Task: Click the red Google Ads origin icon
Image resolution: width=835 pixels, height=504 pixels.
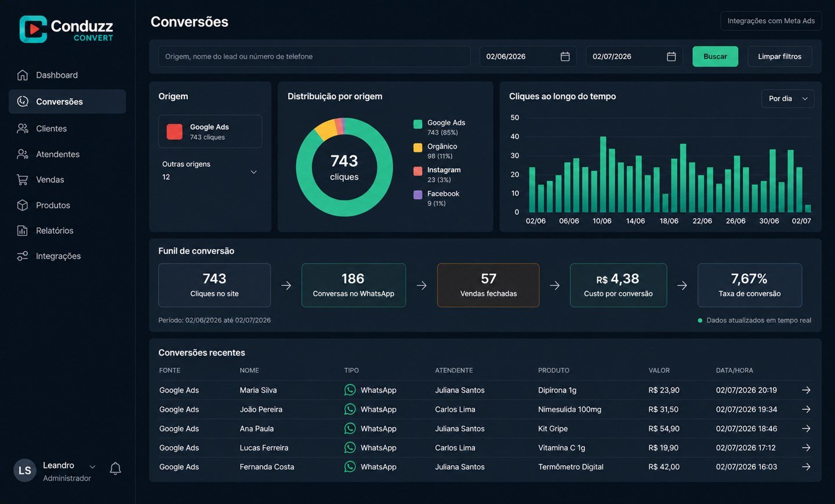Action: point(175,132)
